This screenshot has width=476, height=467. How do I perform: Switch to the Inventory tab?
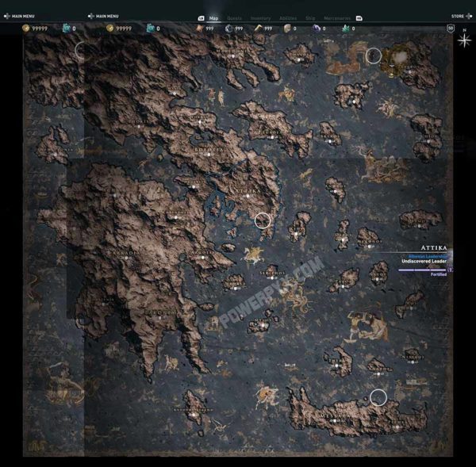(x=260, y=17)
